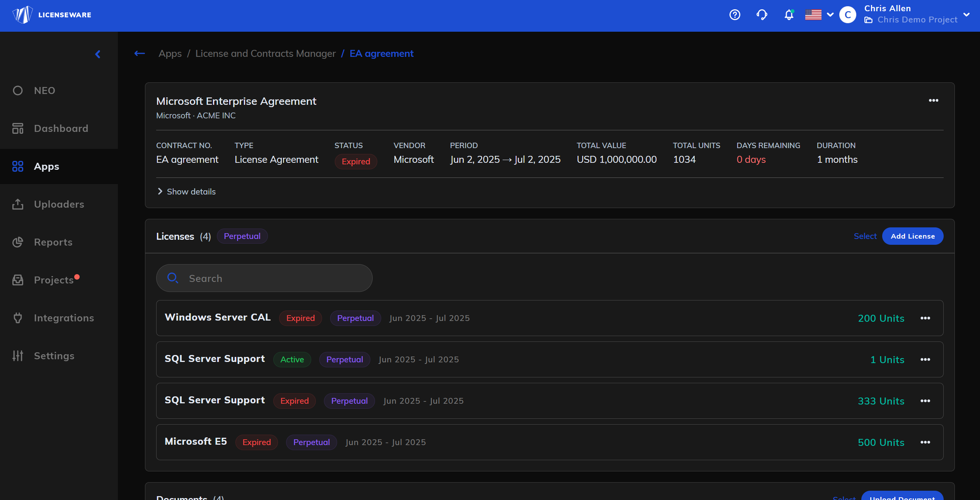This screenshot has height=500, width=980.
Task: Open Integrations in sidebar
Action: (x=64, y=318)
